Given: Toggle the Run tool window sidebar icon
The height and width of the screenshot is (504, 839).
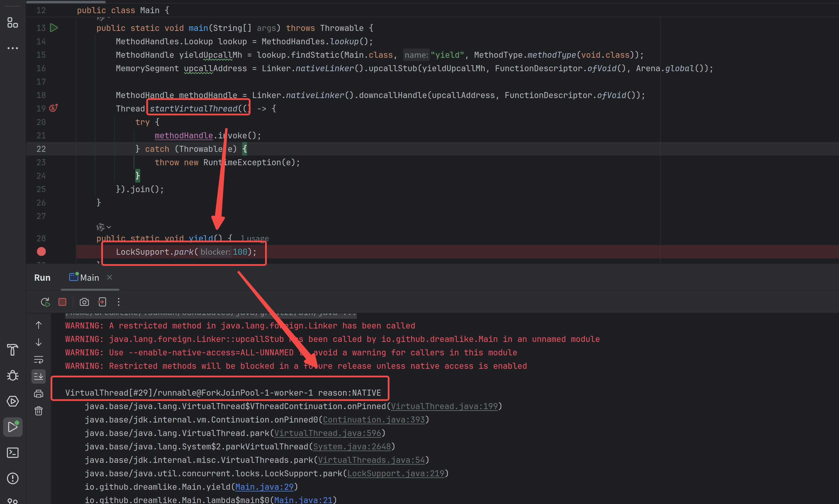Looking at the screenshot, I should tap(13, 427).
